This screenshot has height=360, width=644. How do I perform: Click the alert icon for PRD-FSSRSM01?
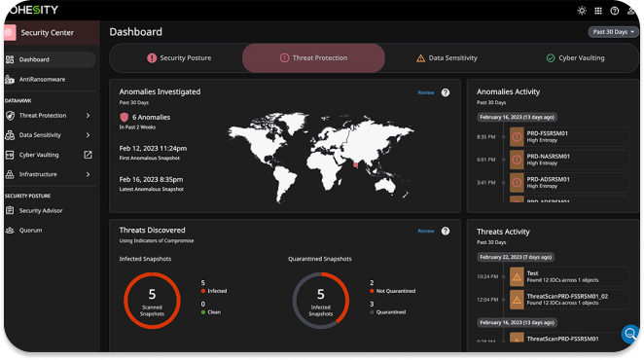click(x=517, y=137)
